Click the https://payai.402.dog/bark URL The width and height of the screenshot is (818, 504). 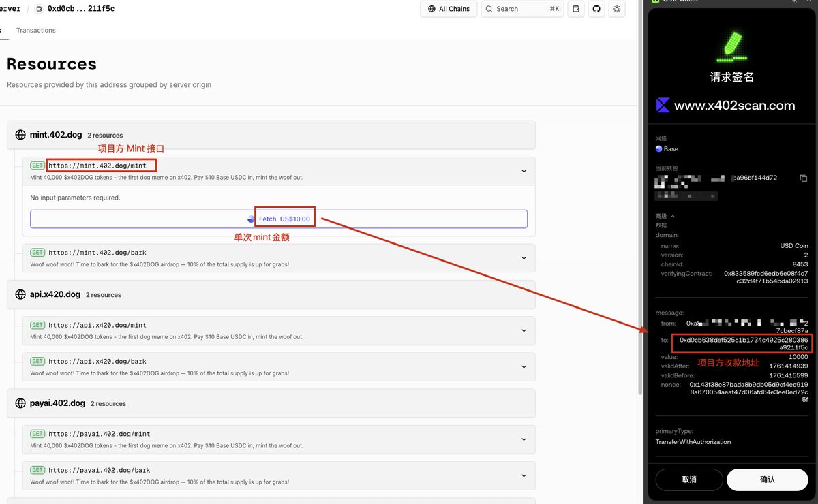pos(100,470)
